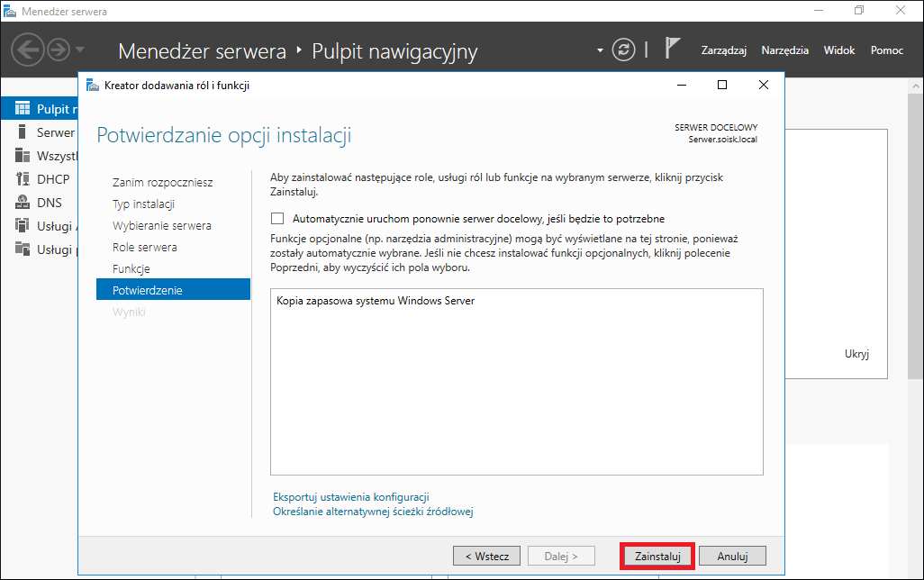The width and height of the screenshot is (924, 580).
Task: Click Eksportuj ustawienia konfiguracji link
Action: click(x=350, y=497)
